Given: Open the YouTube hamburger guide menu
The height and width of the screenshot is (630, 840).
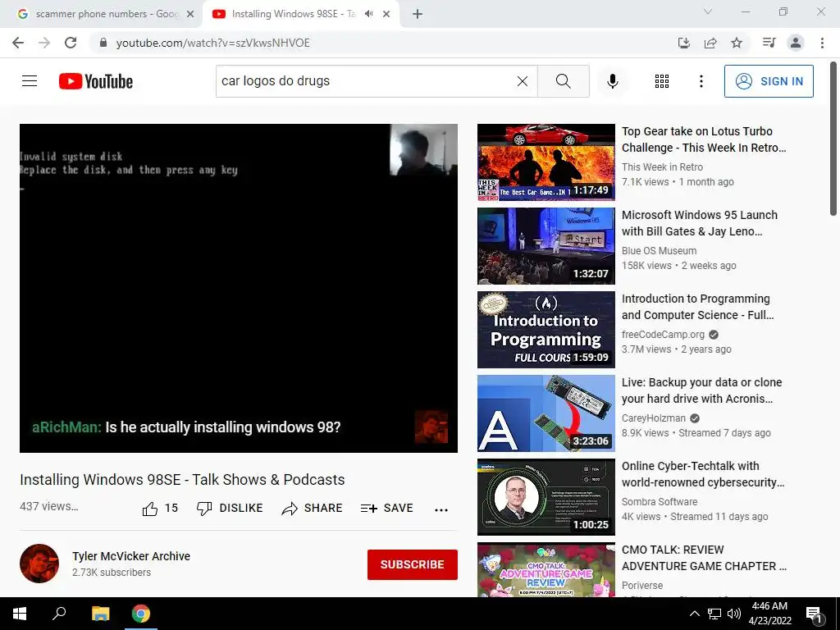Looking at the screenshot, I should [x=30, y=81].
